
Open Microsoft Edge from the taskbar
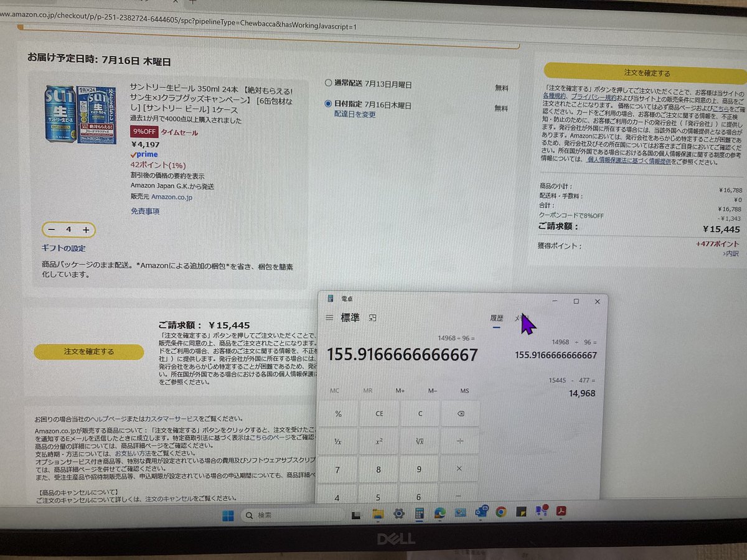point(439,513)
